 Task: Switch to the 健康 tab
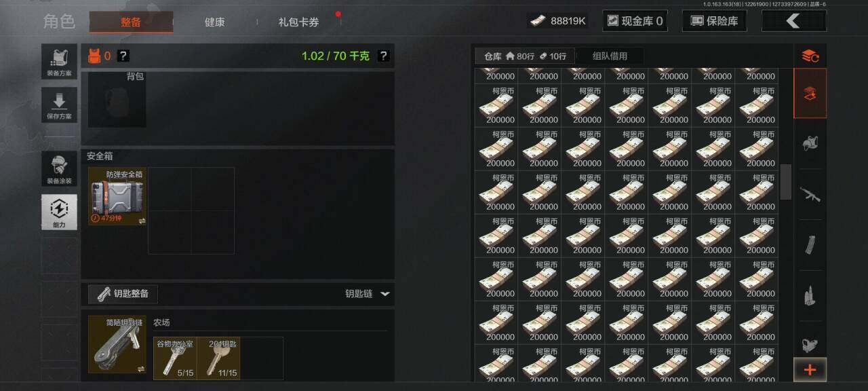(x=214, y=22)
